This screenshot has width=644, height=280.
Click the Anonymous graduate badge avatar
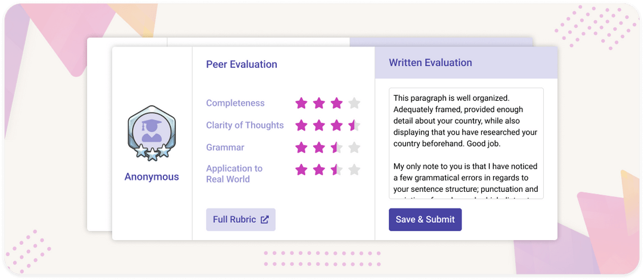click(151, 133)
